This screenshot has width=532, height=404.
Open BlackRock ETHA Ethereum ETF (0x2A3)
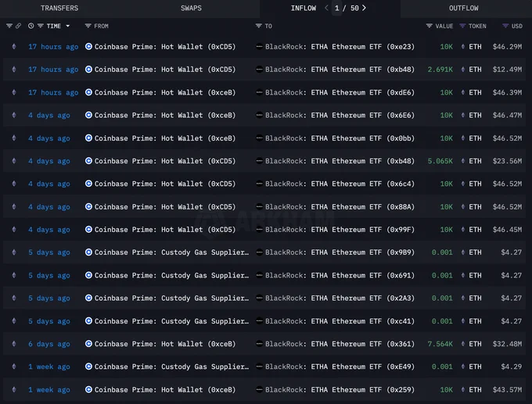click(x=340, y=298)
